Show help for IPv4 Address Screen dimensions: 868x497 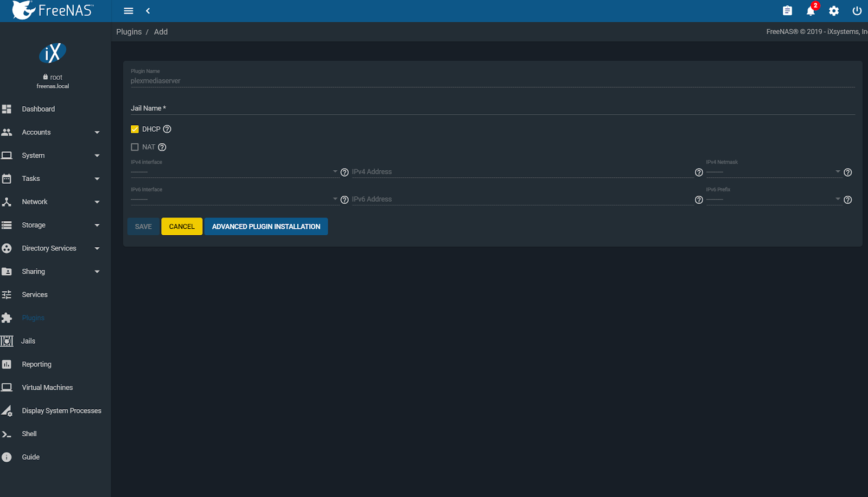699,172
